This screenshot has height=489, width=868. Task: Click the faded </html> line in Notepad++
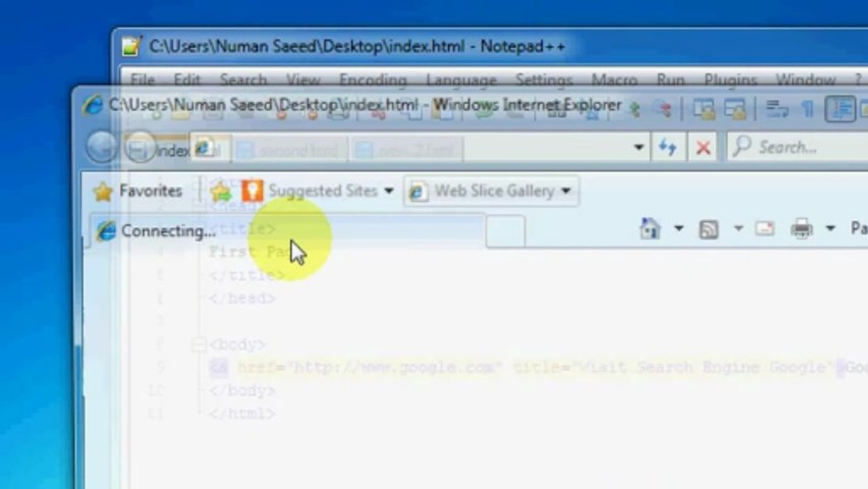(x=242, y=413)
